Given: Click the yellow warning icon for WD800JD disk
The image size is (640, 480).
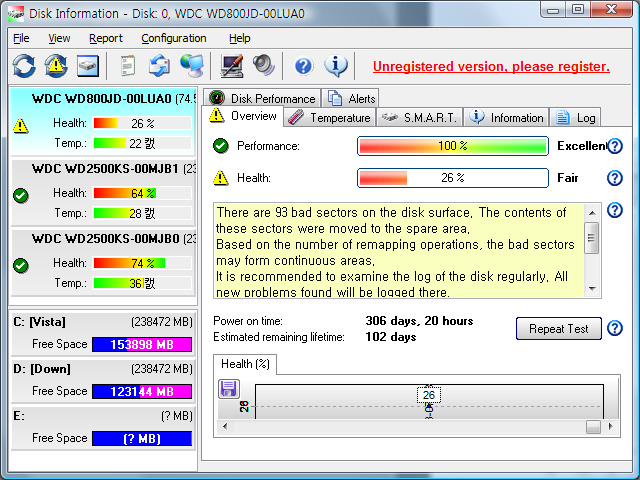Looking at the screenshot, I should [20, 126].
